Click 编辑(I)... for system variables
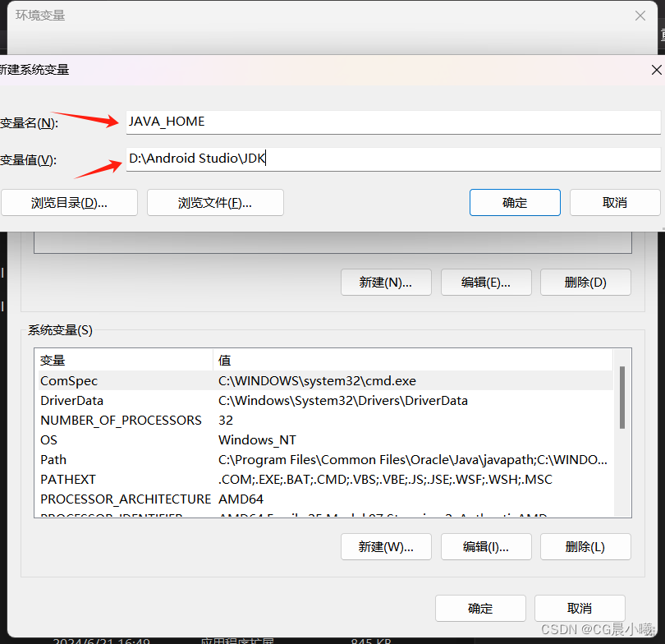665x644 pixels. [x=486, y=547]
